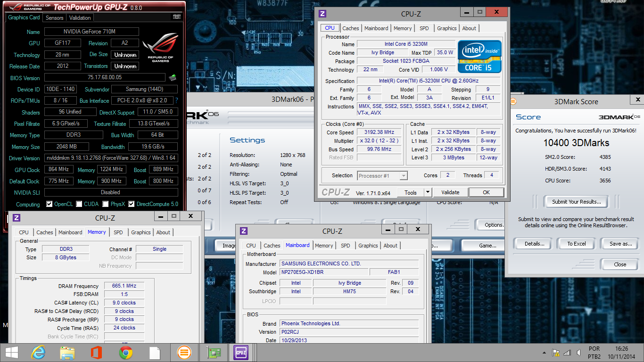Click the To Excel button
Image resolution: width=644 pixels, height=362 pixels.
(x=577, y=244)
